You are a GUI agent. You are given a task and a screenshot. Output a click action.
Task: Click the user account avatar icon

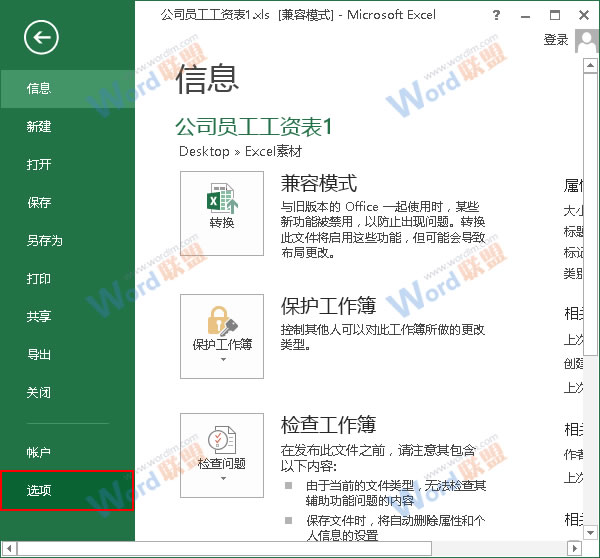587,41
